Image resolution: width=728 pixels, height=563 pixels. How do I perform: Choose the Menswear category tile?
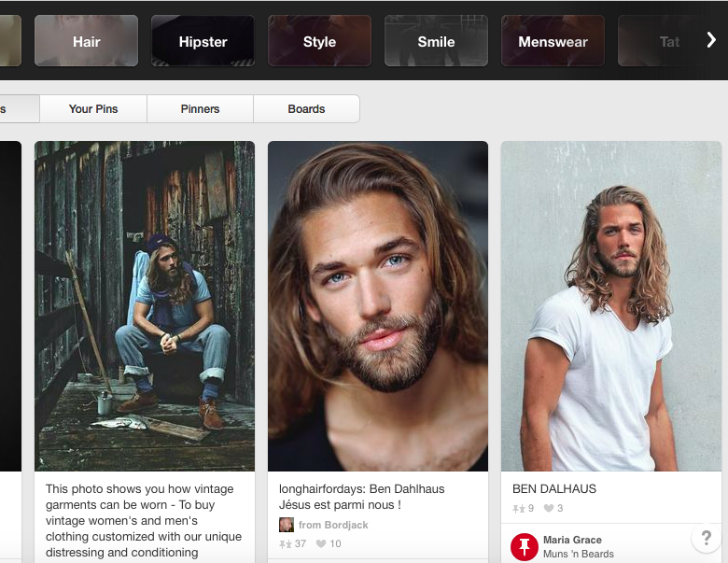(553, 41)
